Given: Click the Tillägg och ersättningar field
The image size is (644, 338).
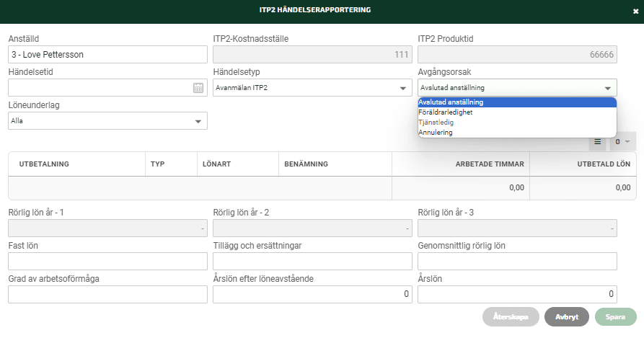Looking at the screenshot, I should [312, 262].
